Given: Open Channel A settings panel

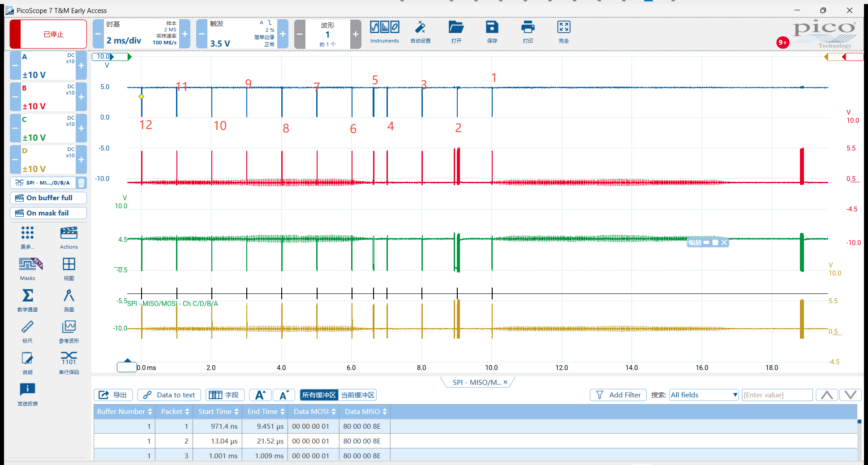Looking at the screenshot, I should [48, 65].
